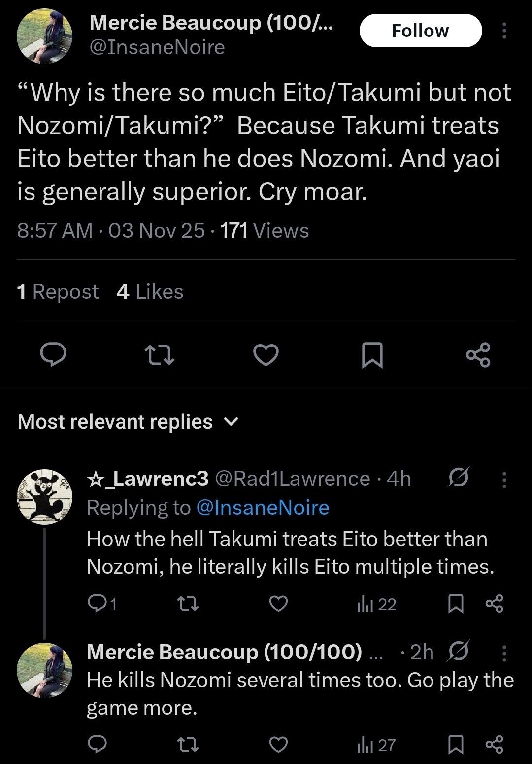Bookmark the main post
The height and width of the screenshot is (764, 532).
point(372,355)
